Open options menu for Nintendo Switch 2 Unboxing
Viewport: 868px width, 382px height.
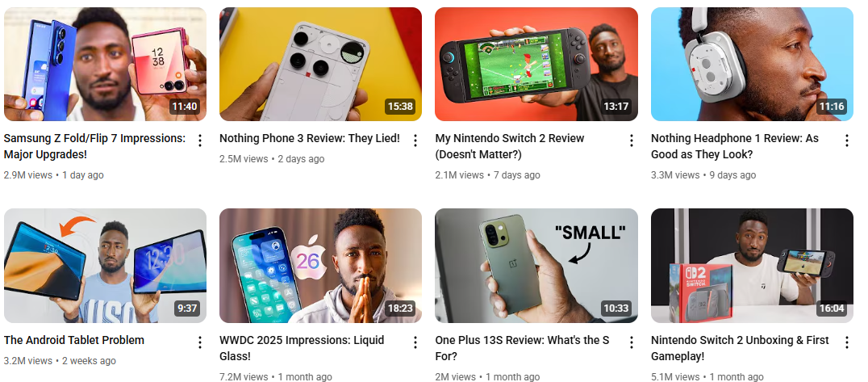(846, 342)
